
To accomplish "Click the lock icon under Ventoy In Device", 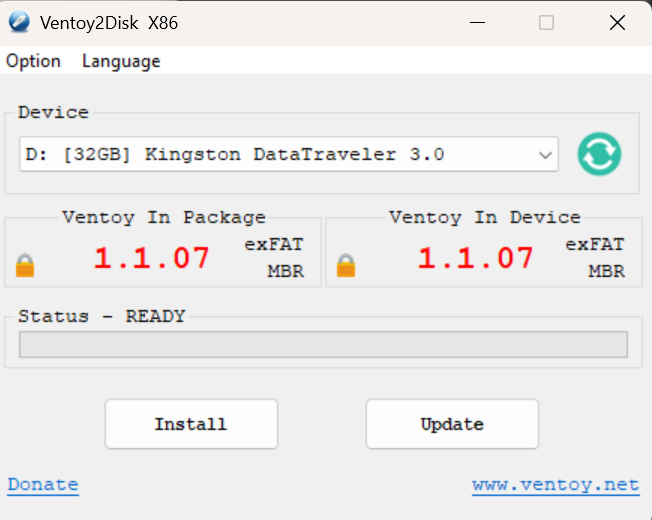I will pyautogui.click(x=346, y=266).
